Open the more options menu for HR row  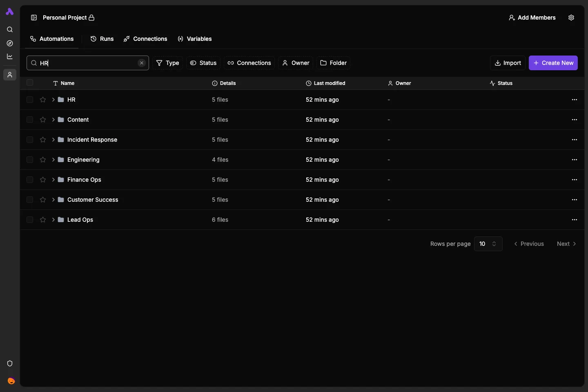pos(575,100)
